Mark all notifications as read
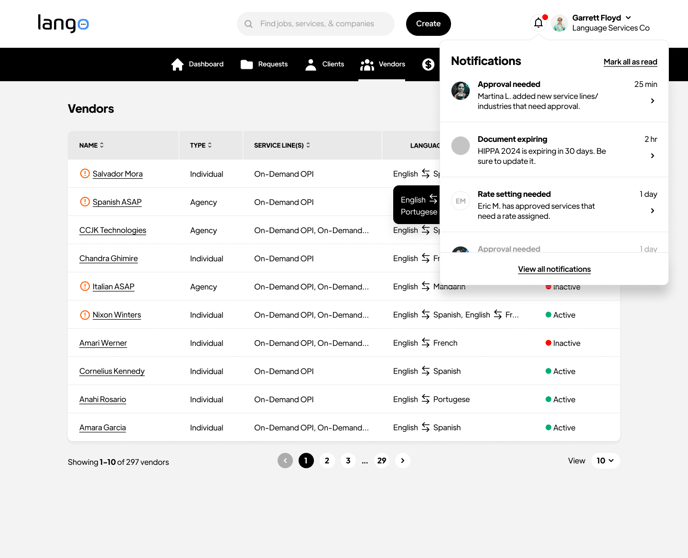The image size is (688, 558). point(630,62)
